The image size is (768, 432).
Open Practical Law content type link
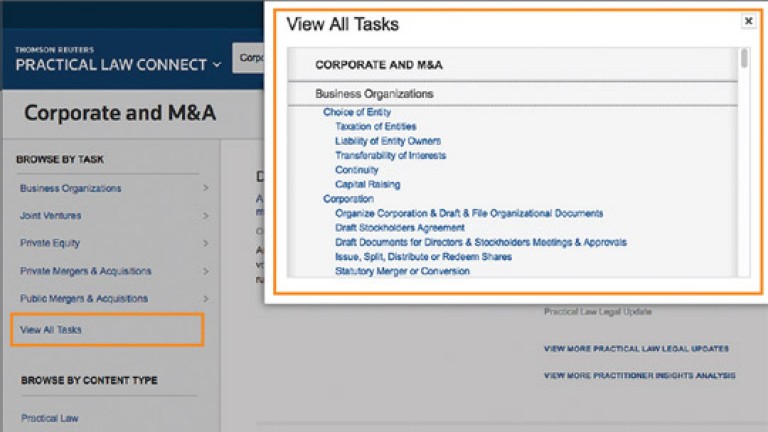[x=49, y=418]
